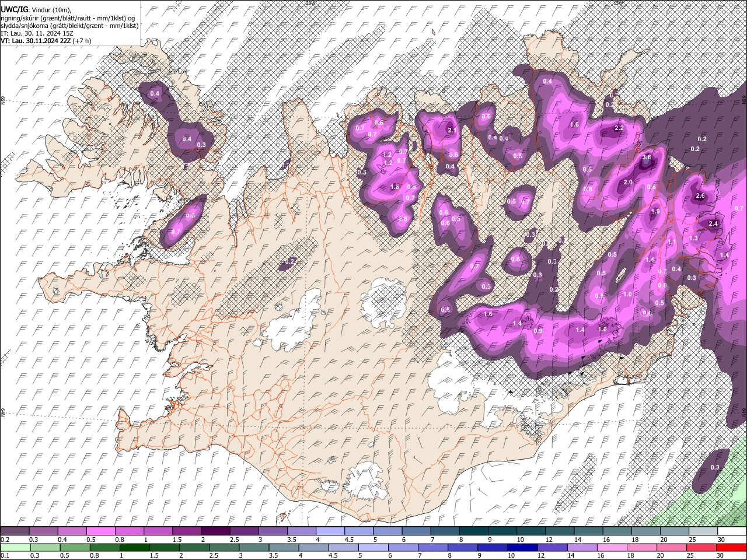
Task: Pick the violet 12–14 bottom-row legend swatch
Action: (551, 548)
